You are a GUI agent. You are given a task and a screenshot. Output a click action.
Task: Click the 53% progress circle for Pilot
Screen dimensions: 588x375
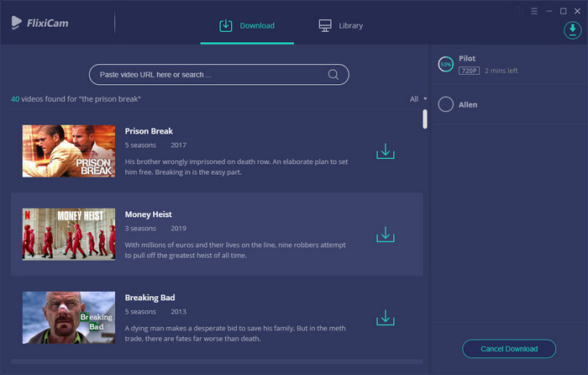click(x=446, y=65)
